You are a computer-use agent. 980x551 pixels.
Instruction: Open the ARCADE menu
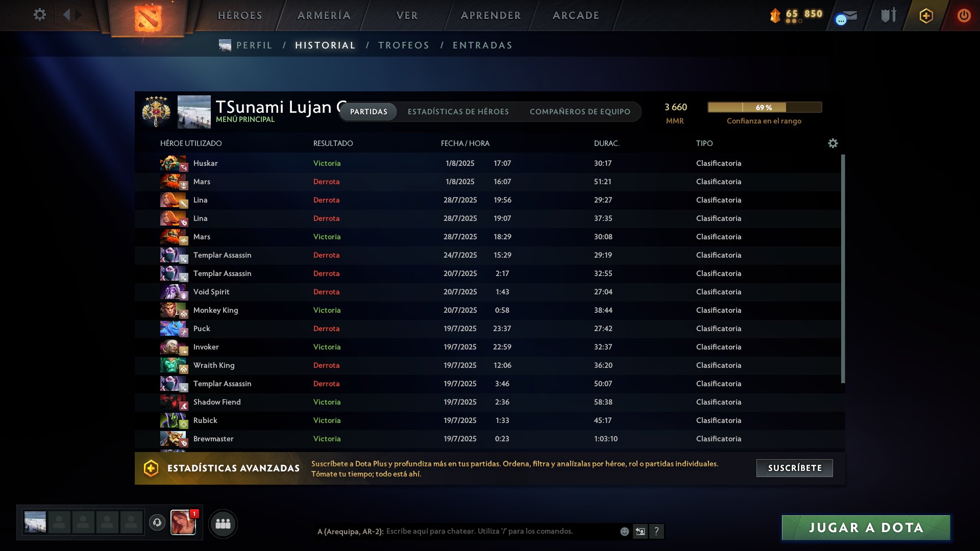[x=576, y=15]
